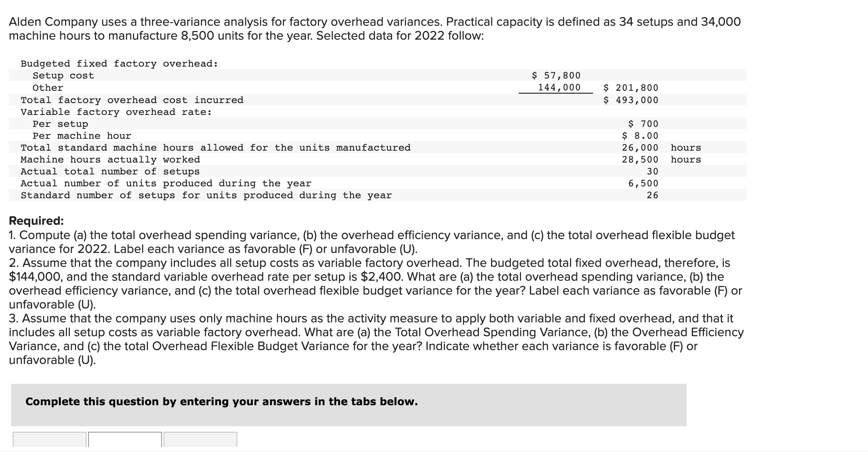This screenshot has width=868, height=452.
Task: Click the 6,500 units produced value
Action: (x=643, y=183)
